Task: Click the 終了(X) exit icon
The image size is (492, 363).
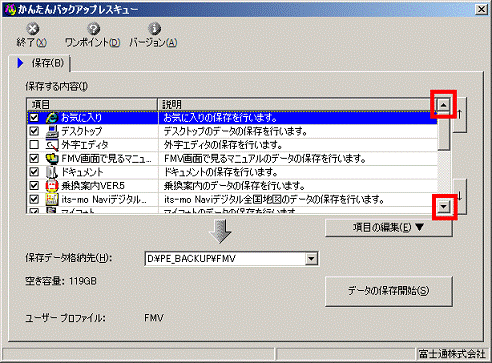Action: (x=32, y=29)
